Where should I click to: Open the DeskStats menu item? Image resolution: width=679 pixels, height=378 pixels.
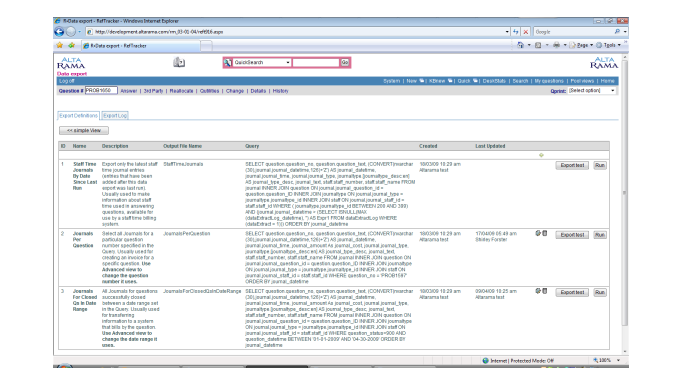tap(494, 81)
